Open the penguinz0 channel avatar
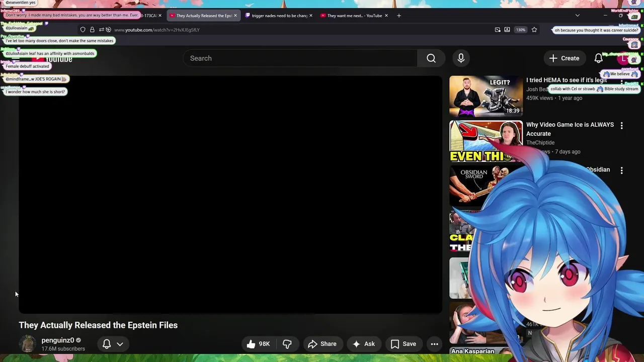The width and height of the screenshot is (644, 362). click(x=28, y=344)
